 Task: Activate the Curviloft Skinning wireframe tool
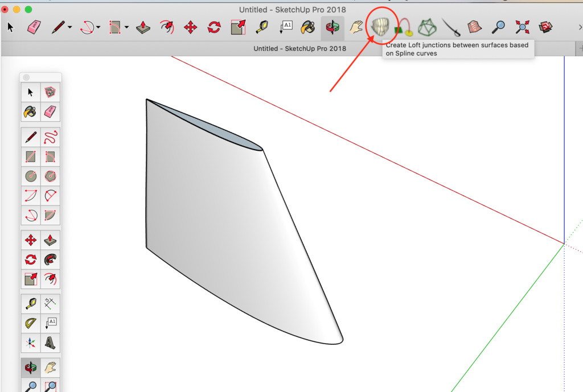[427, 27]
